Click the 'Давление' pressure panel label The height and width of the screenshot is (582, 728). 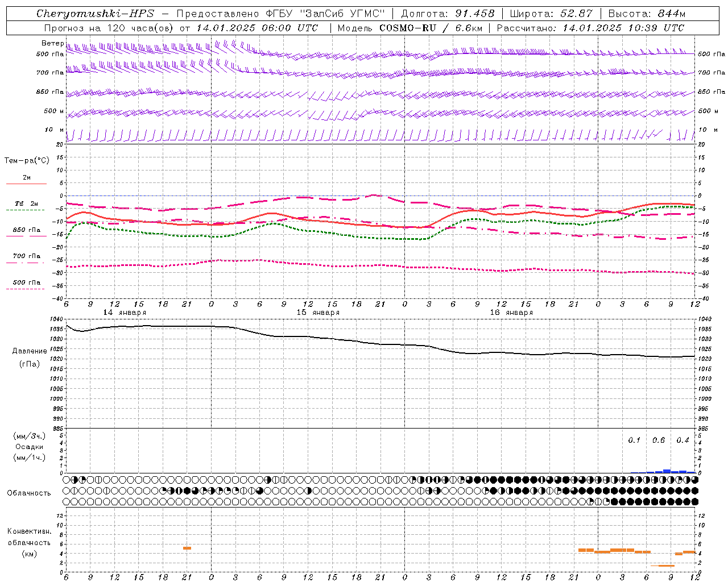[30, 351]
